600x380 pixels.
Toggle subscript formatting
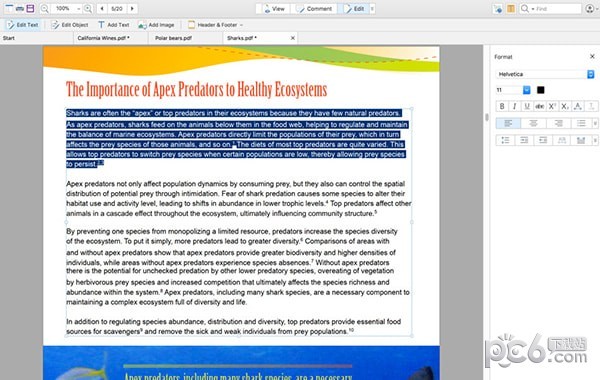click(x=565, y=106)
